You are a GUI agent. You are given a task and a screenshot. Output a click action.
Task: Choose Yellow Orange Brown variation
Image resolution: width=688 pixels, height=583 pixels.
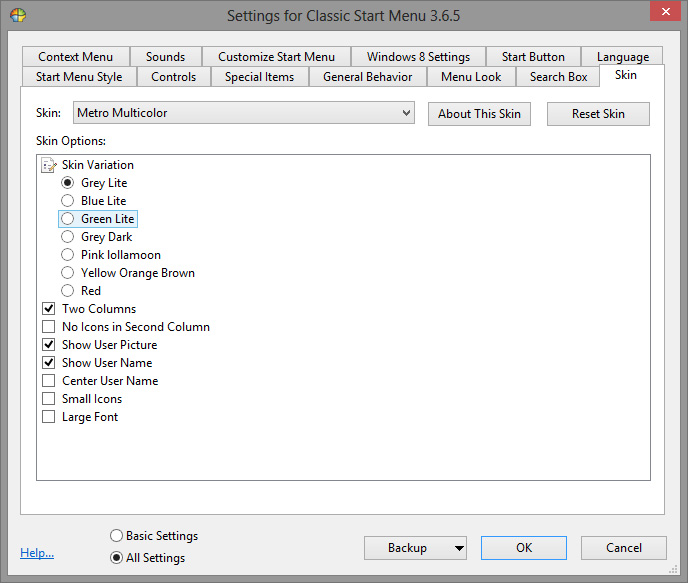[67, 272]
